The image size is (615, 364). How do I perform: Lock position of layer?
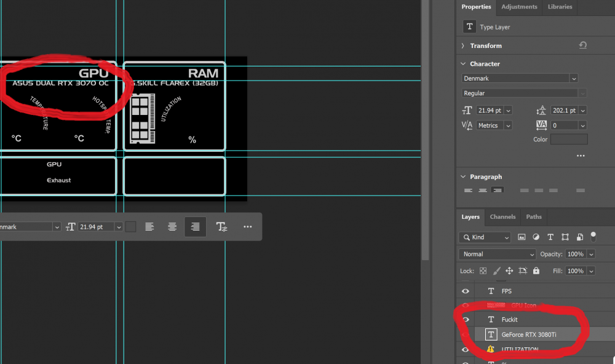tap(509, 271)
